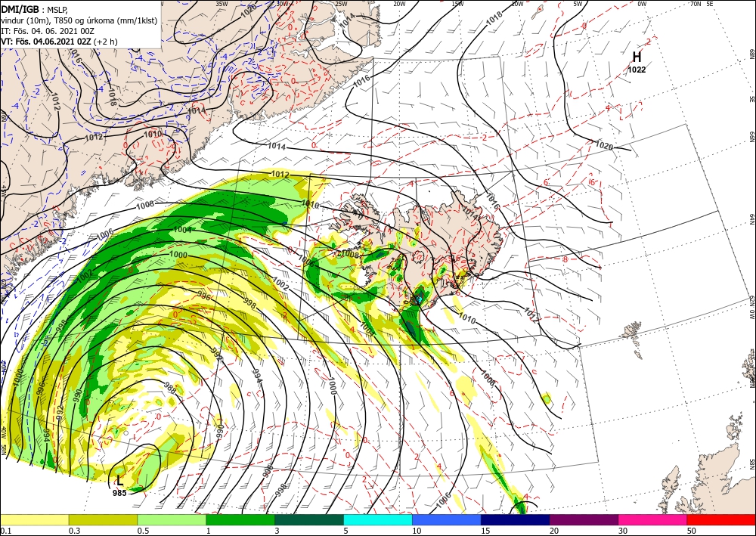Click the '20W' longitude label at top
The image size is (756, 536).
pyautogui.click(x=399, y=4)
